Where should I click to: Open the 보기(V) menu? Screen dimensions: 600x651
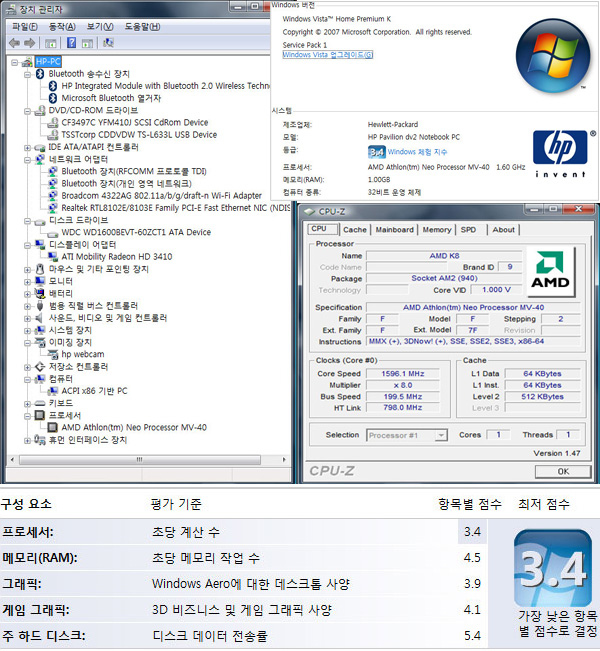point(100,27)
